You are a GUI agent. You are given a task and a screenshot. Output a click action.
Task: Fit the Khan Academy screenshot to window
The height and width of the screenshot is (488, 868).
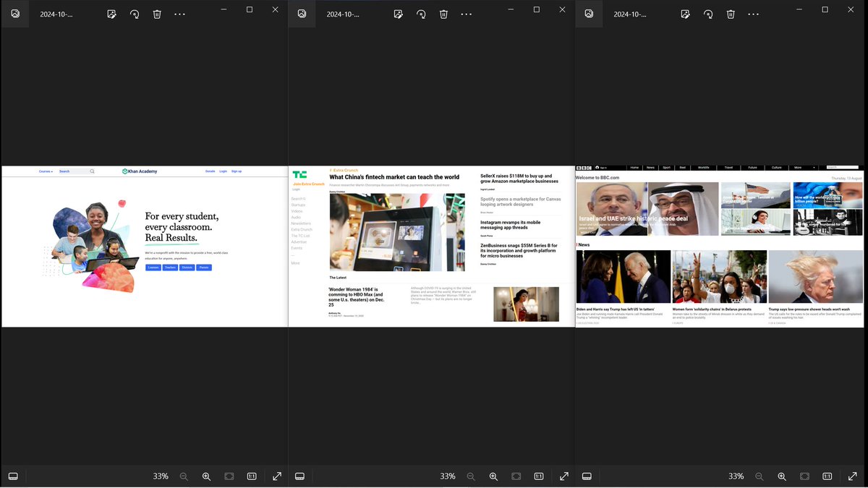229,476
